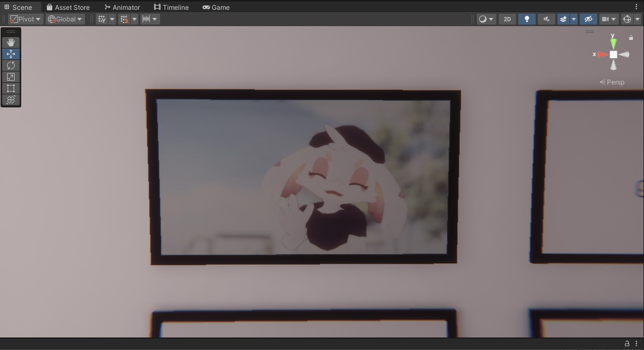The height and width of the screenshot is (350, 644).
Task: Open grid snapping settings arrow
Action: [x=135, y=19]
